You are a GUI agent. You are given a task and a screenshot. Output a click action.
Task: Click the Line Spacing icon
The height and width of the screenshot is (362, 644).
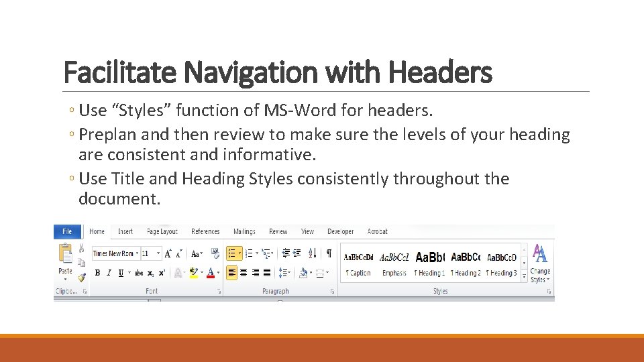click(x=284, y=273)
